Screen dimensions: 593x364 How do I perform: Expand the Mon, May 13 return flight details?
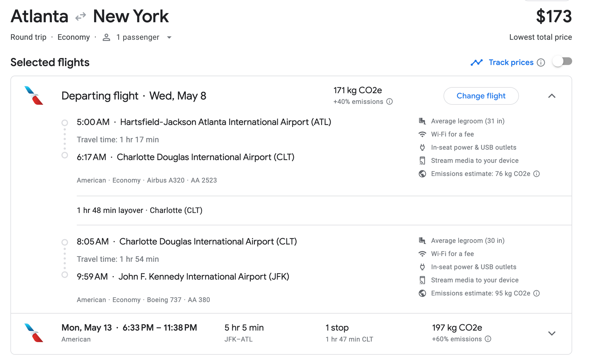coord(552,333)
